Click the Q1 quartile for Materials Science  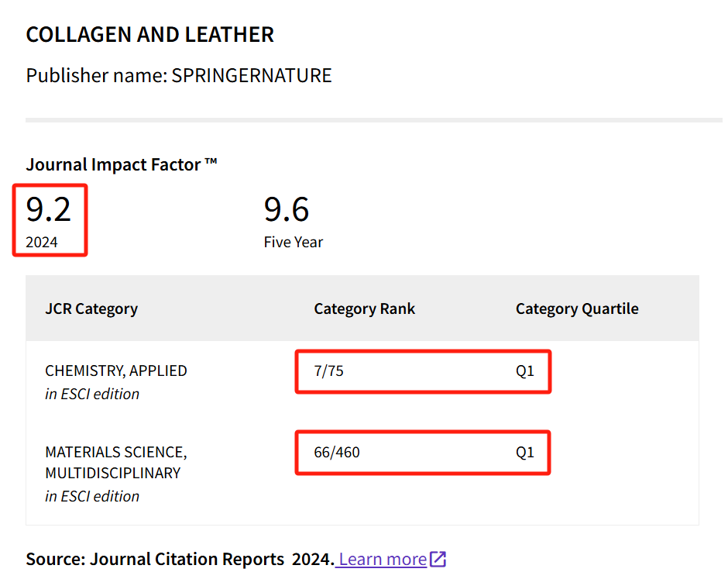(x=525, y=452)
